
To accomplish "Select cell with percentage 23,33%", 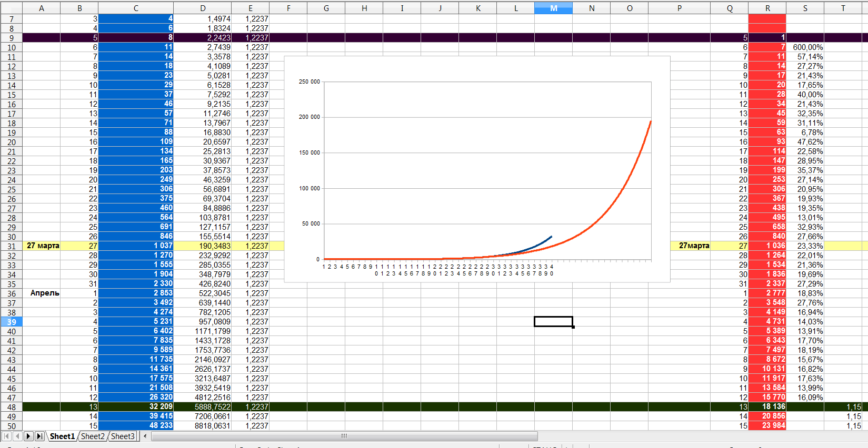I will [x=805, y=246].
